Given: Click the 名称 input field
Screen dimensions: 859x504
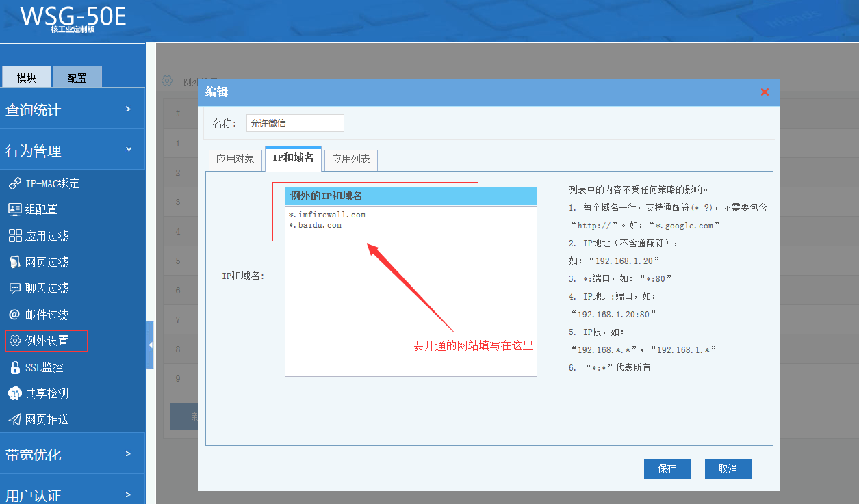Looking at the screenshot, I should click(295, 123).
